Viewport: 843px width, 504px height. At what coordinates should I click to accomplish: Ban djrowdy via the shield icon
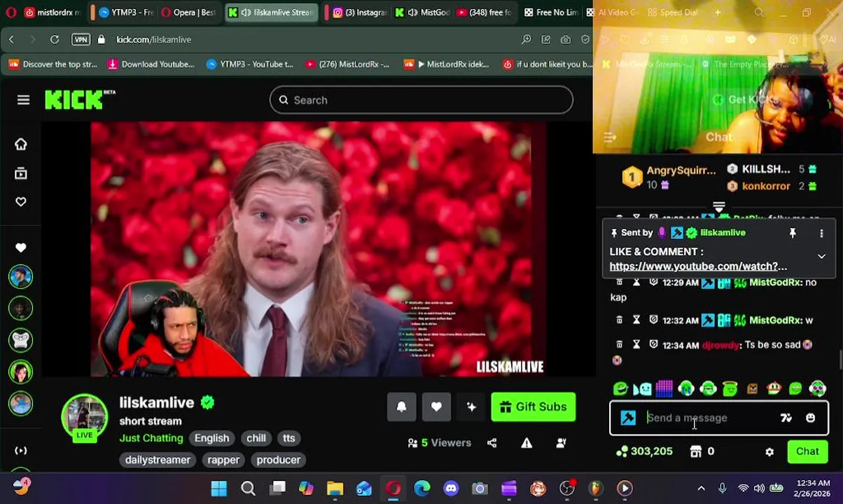coord(654,344)
